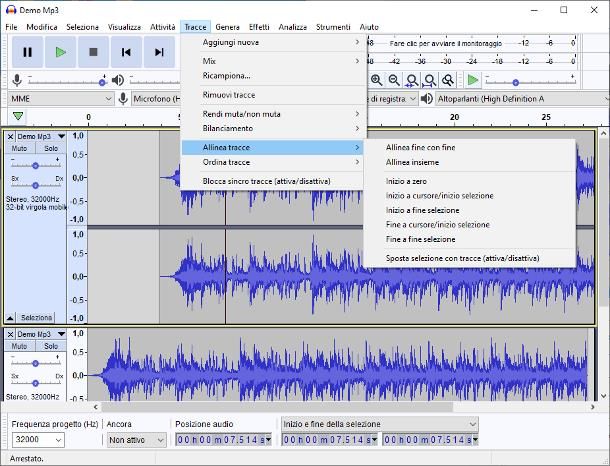The height and width of the screenshot is (466, 610).
Task: Mute the first Demo Mp3 track
Action: (19, 149)
